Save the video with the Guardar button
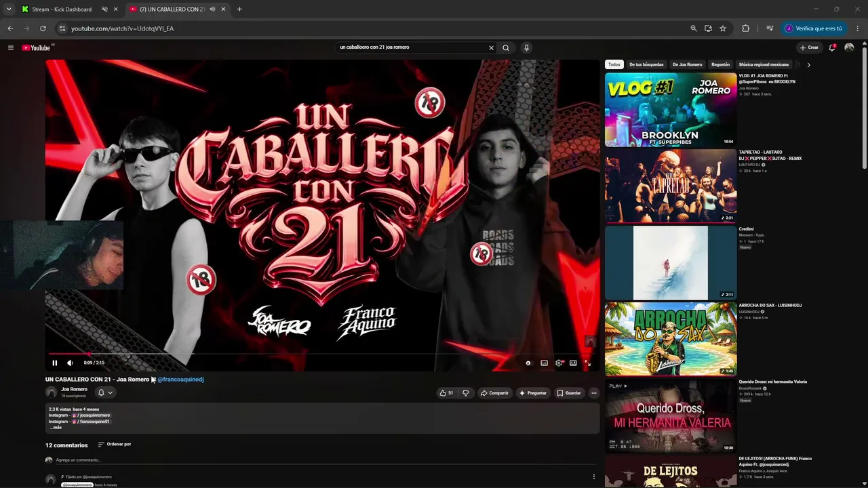 569,393
